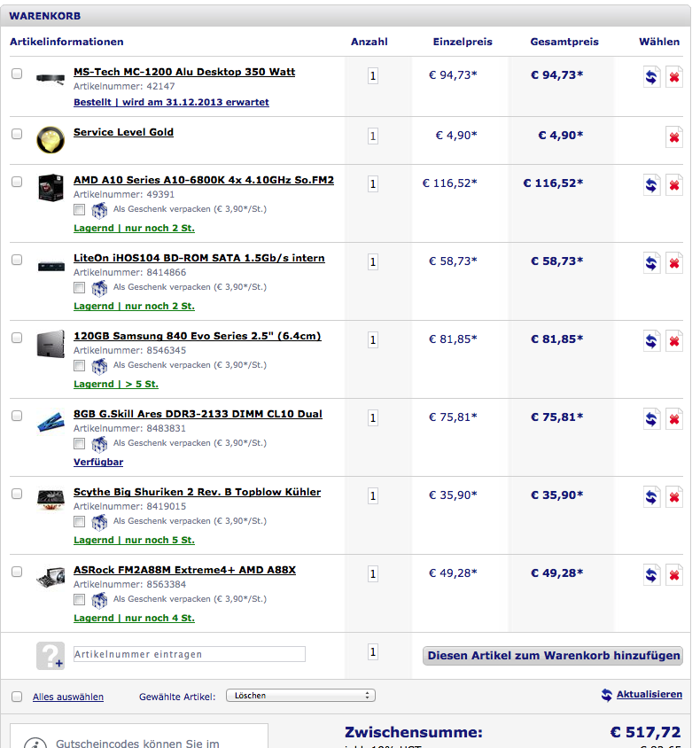Click Diesen Artikel zum Warenkorb hinzufügen button
The image size is (700, 748).
click(x=553, y=656)
